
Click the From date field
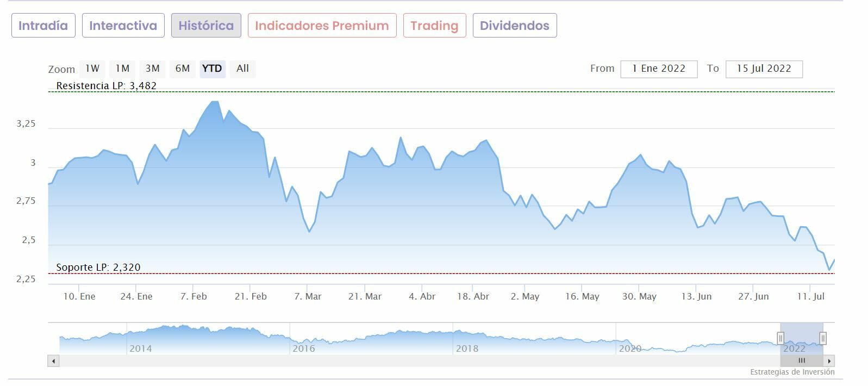tap(659, 69)
